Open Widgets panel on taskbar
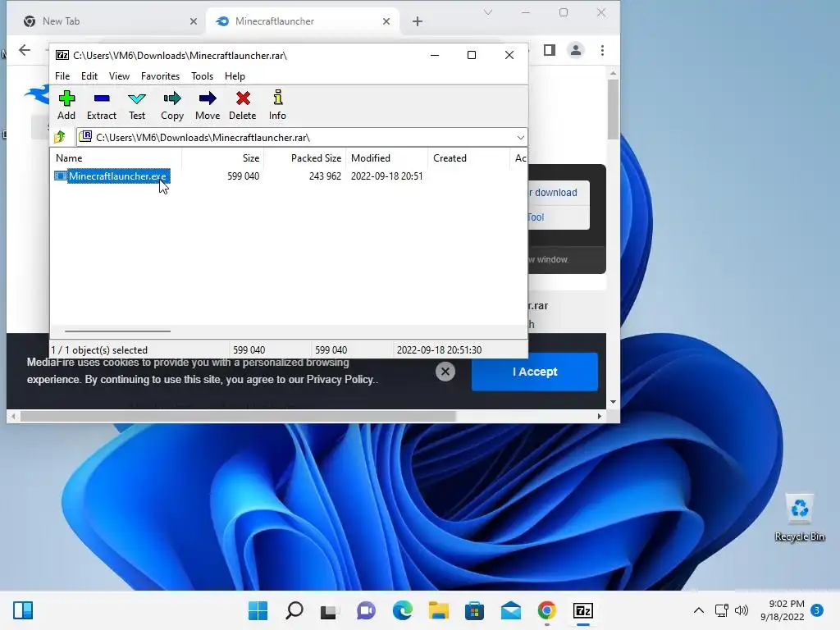This screenshot has width=840, height=630. click(23, 610)
